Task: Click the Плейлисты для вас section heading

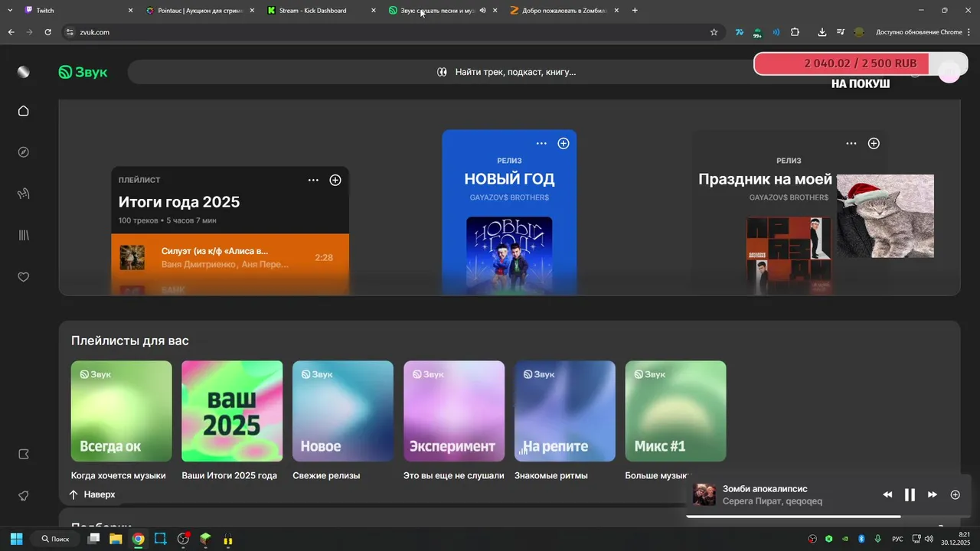Action: tap(130, 341)
